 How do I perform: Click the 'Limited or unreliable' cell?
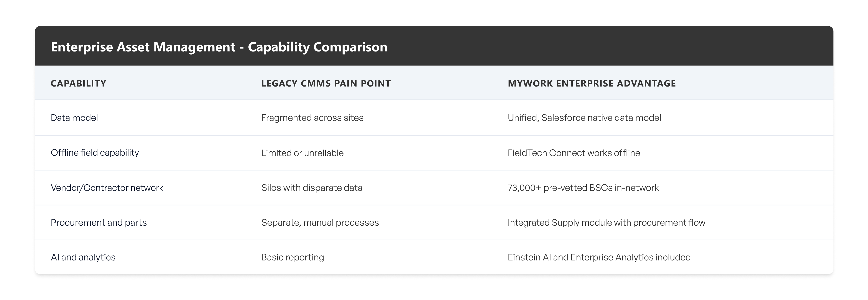coord(302,153)
